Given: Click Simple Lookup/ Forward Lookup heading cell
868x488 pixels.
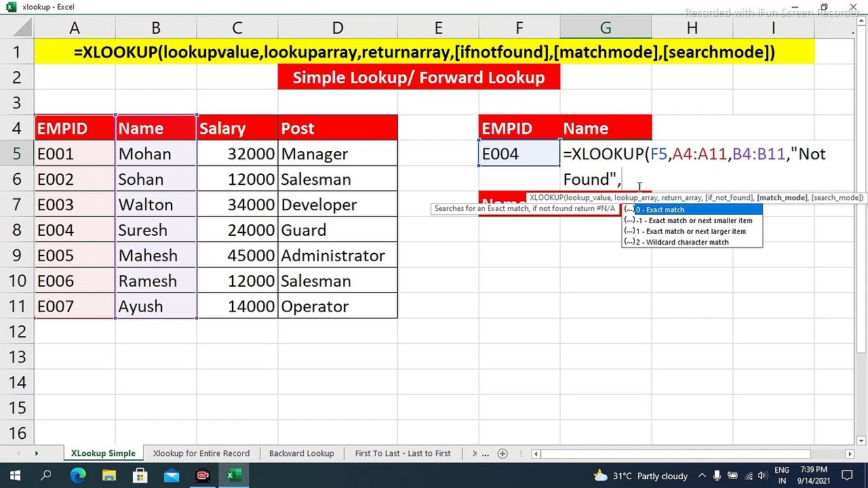Looking at the screenshot, I should click(419, 77).
